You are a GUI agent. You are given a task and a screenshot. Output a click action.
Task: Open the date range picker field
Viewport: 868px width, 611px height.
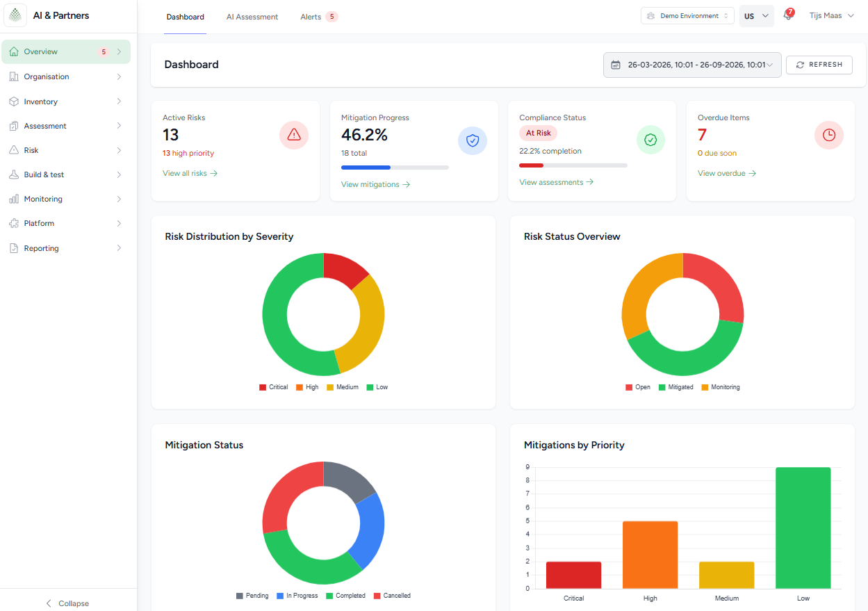tap(692, 65)
